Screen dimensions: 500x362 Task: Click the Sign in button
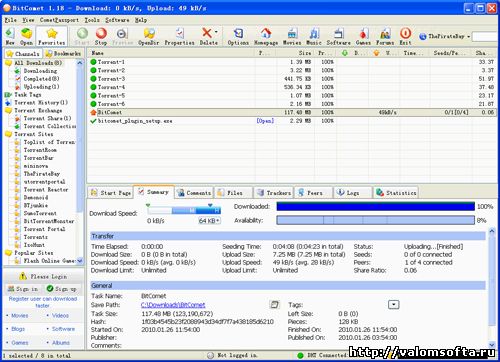click(x=23, y=289)
